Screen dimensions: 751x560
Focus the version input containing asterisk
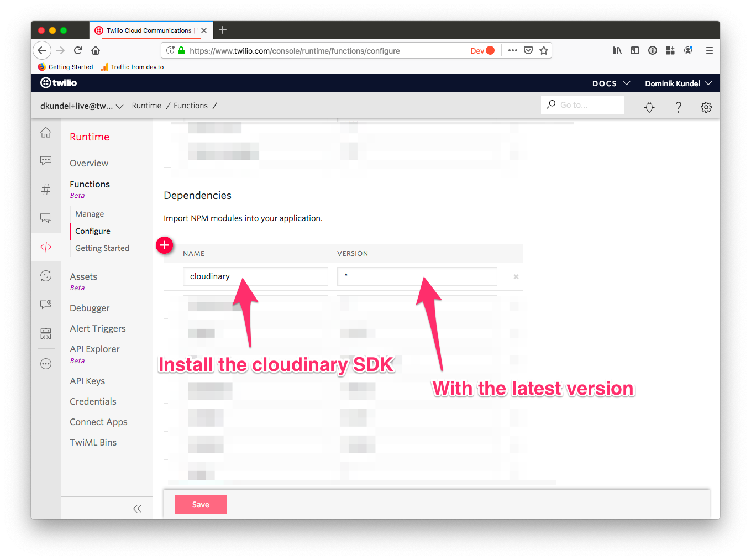point(417,276)
